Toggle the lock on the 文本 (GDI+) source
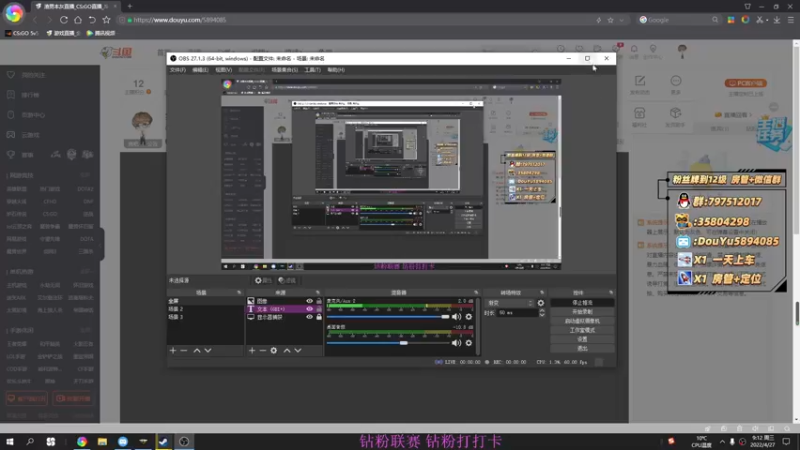The height and width of the screenshot is (450, 800). click(x=319, y=309)
